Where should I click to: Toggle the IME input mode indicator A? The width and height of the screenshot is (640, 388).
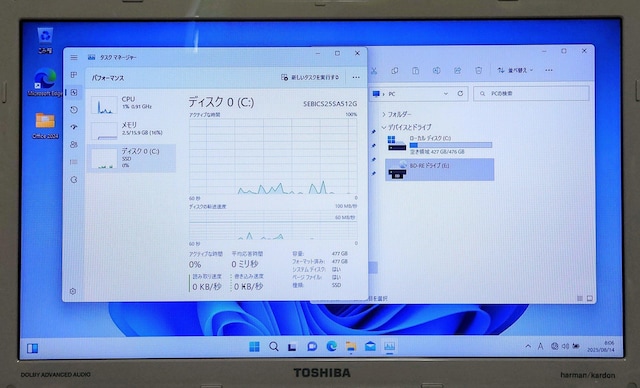coord(540,346)
